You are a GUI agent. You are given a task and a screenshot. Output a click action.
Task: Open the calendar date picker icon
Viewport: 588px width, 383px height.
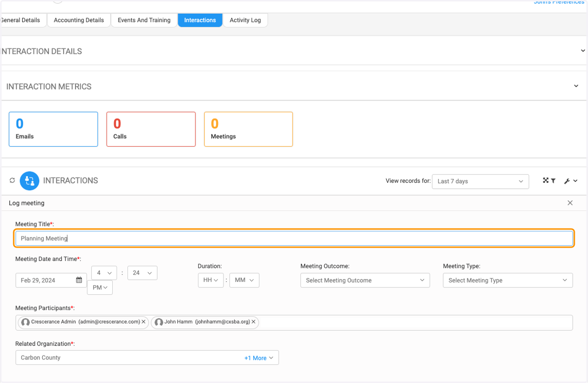[x=79, y=280]
